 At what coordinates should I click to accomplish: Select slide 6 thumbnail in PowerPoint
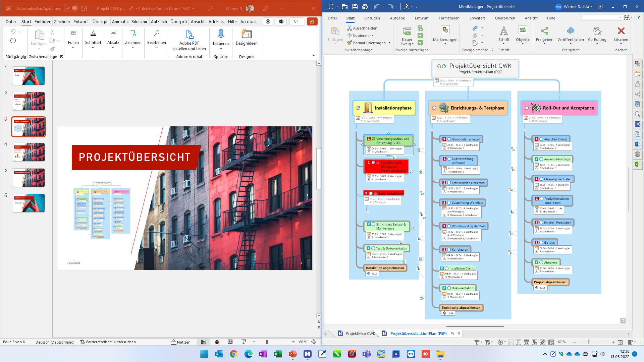(29, 203)
